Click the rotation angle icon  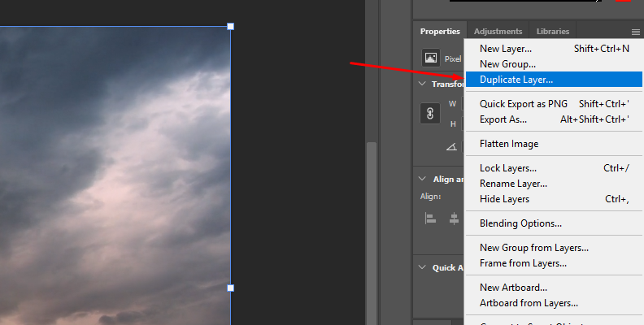451,147
